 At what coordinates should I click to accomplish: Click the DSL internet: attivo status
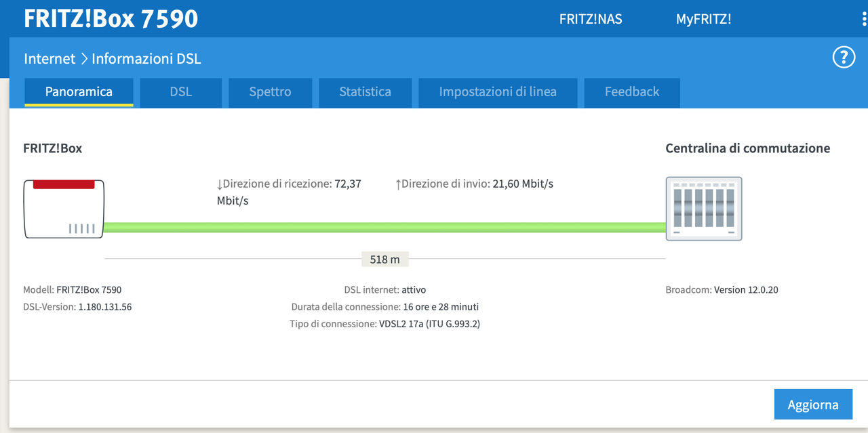pyautogui.click(x=385, y=289)
